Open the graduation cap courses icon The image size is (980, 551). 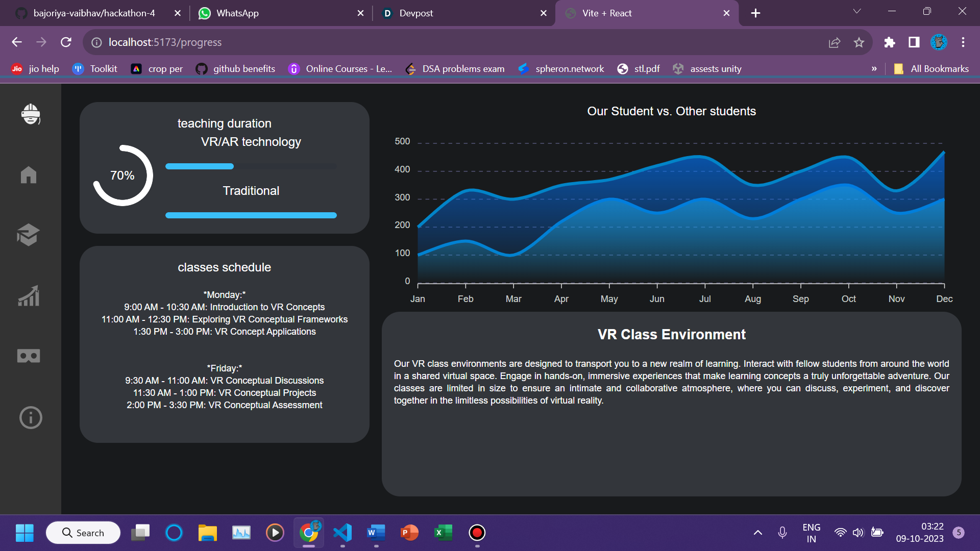[x=28, y=235]
